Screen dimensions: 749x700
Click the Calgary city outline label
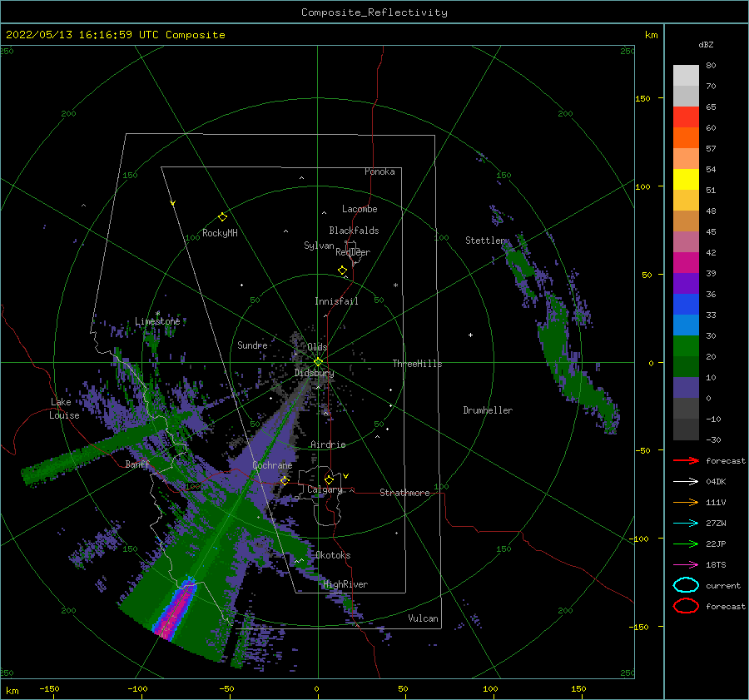point(325,489)
